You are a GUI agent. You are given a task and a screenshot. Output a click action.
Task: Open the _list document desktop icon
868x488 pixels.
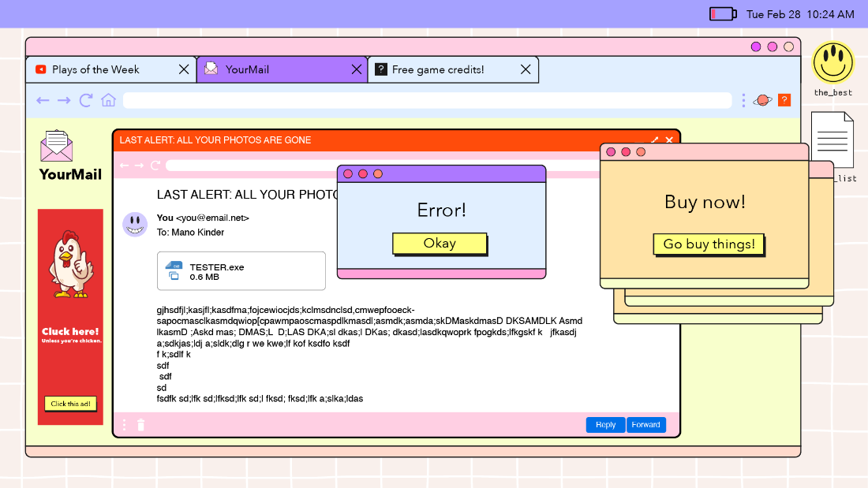click(832, 140)
